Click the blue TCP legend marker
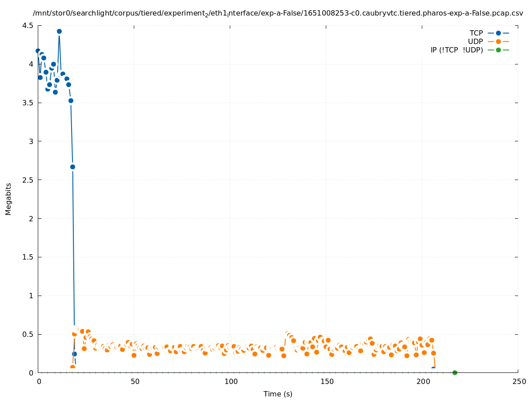Screen dimensions: 532x400 tap(498, 33)
